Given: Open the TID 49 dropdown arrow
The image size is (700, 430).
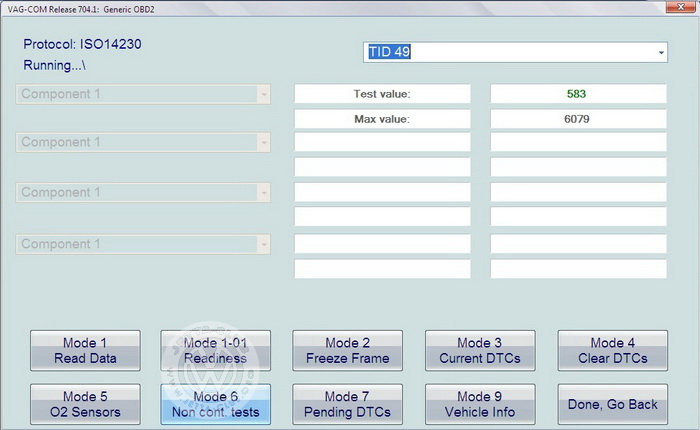Looking at the screenshot, I should tap(661, 52).
